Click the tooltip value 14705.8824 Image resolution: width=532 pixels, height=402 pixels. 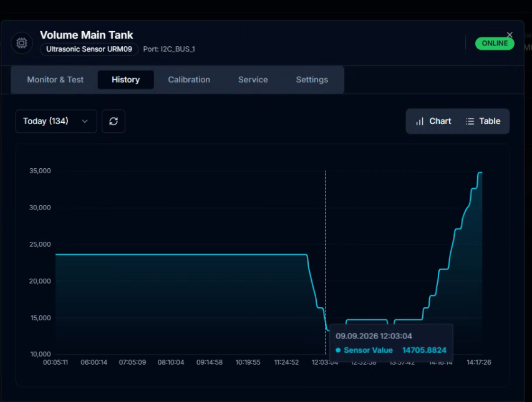tap(424, 350)
